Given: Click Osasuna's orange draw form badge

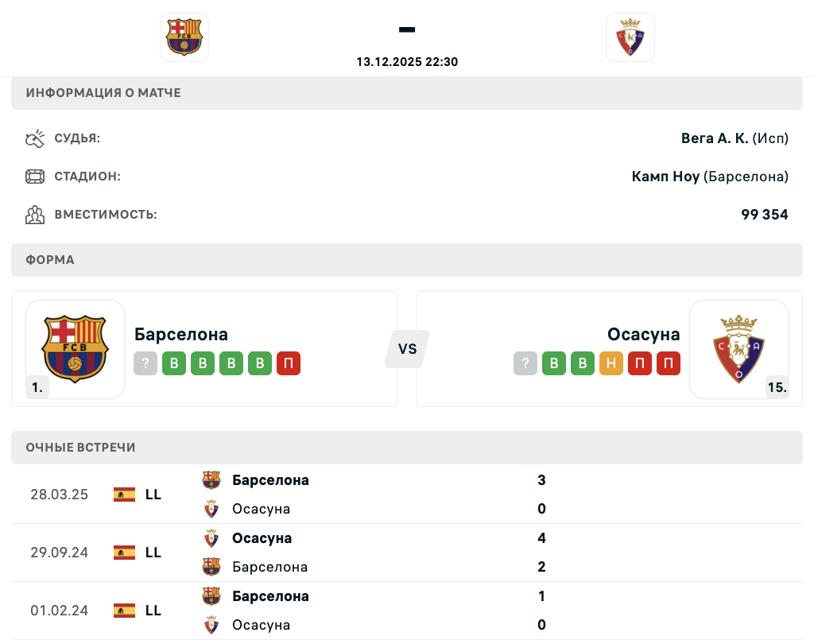Looking at the screenshot, I should pyautogui.click(x=611, y=363).
